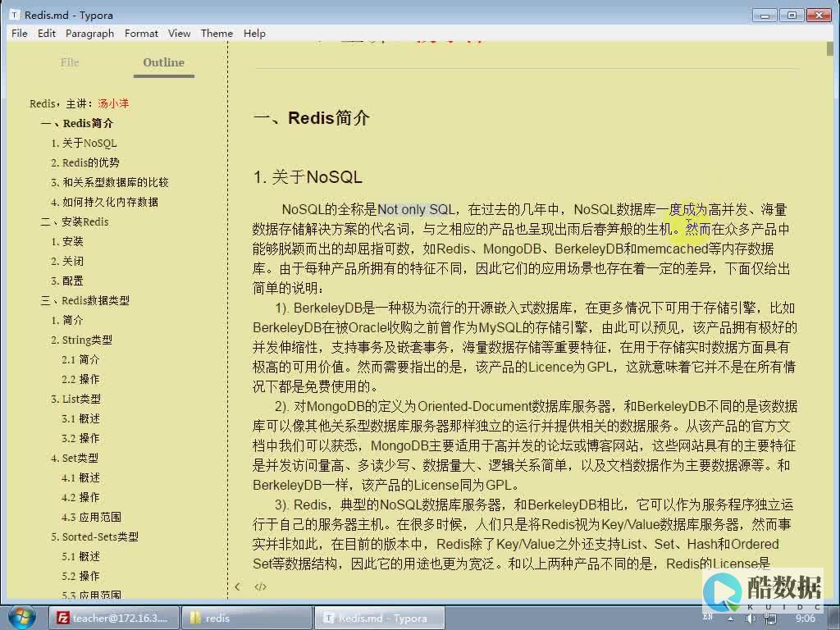Viewport: 840px width, 630px height.
Task: Navigate to outline item 4. Set类型
Action: point(75,458)
